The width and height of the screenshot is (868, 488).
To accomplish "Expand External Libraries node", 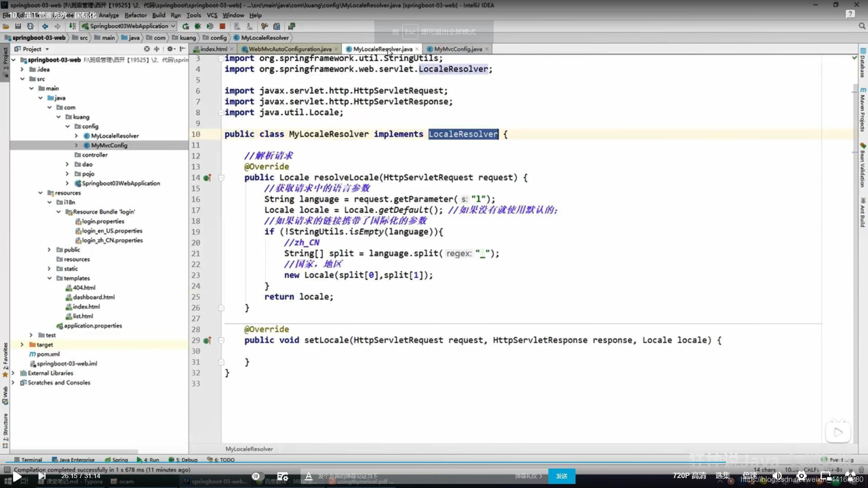I will pyautogui.click(x=13, y=373).
